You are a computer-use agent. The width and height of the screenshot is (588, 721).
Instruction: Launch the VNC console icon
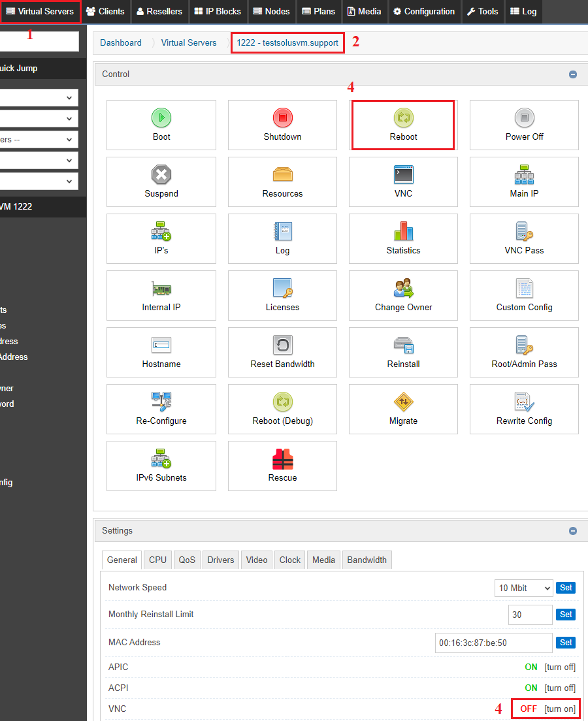click(x=403, y=175)
